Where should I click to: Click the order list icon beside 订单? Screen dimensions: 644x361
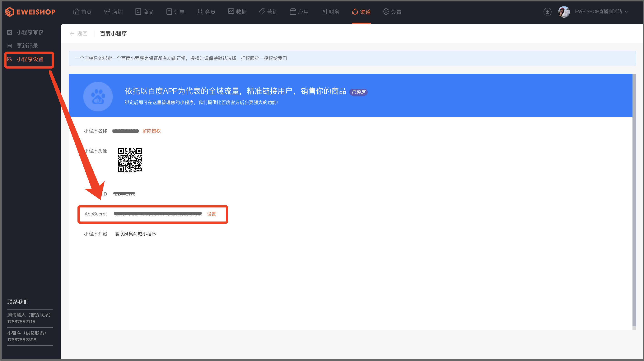click(169, 12)
